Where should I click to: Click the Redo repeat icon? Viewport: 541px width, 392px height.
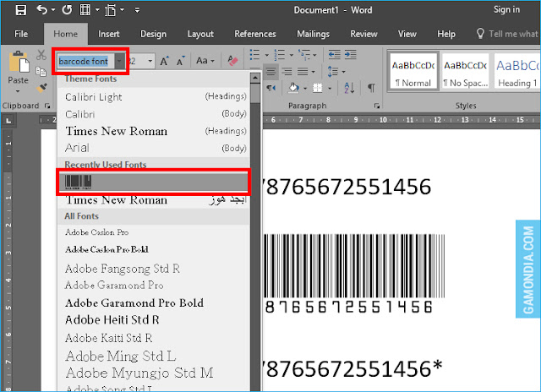click(x=67, y=10)
